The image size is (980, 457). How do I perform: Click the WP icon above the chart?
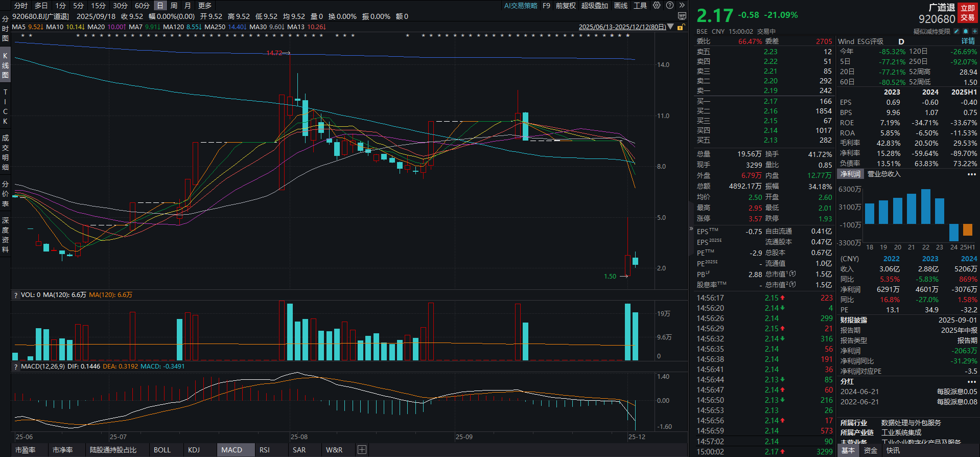click(682, 16)
